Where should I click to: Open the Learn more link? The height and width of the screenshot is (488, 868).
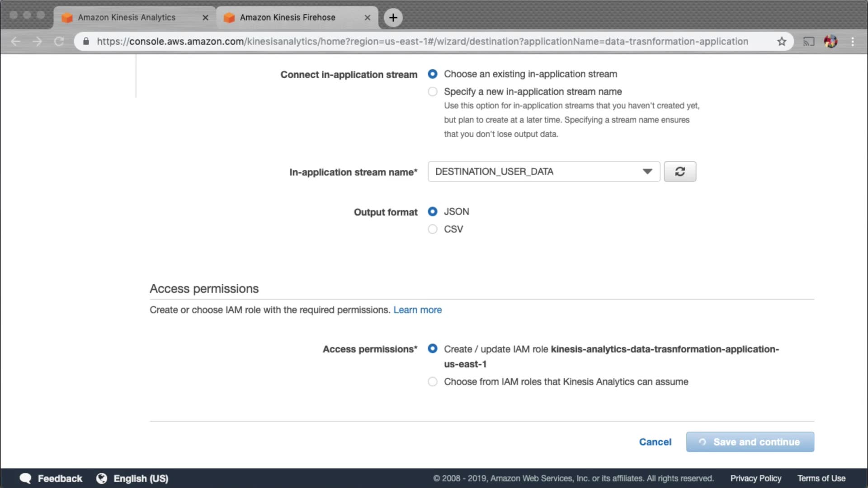tap(417, 310)
